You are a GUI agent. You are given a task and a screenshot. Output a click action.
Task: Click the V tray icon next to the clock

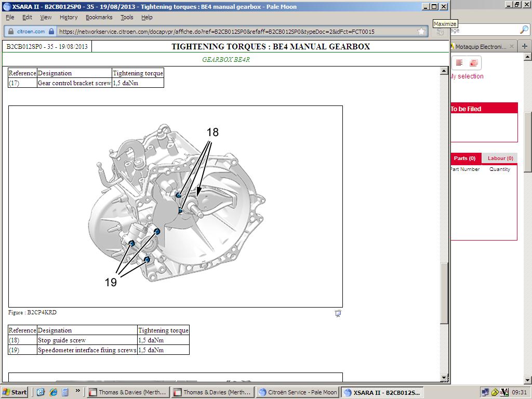pos(504,393)
